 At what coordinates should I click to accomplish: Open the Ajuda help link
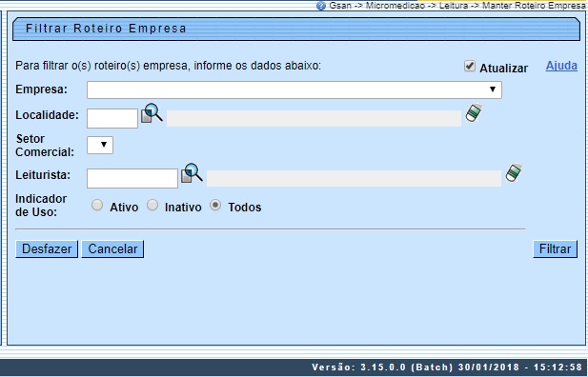(x=561, y=66)
